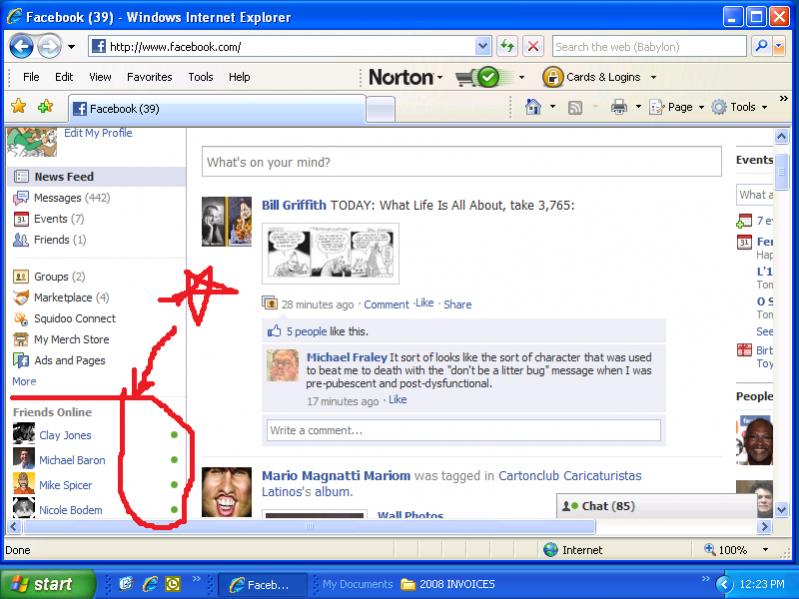Go forward with the browser Forward arrow

(49, 47)
